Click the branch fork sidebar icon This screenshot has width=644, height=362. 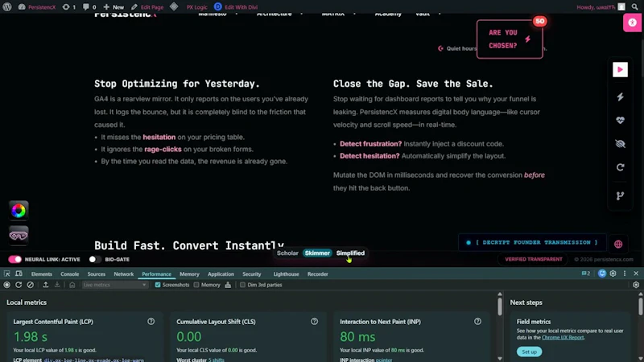pyautogui.click(x=620, y=195)
